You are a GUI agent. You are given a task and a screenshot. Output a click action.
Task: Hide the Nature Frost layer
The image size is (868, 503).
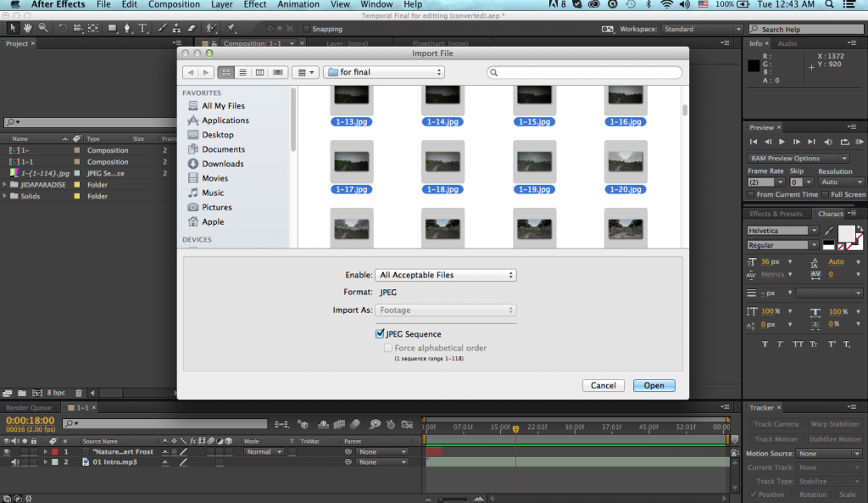[x=8, y=451]
